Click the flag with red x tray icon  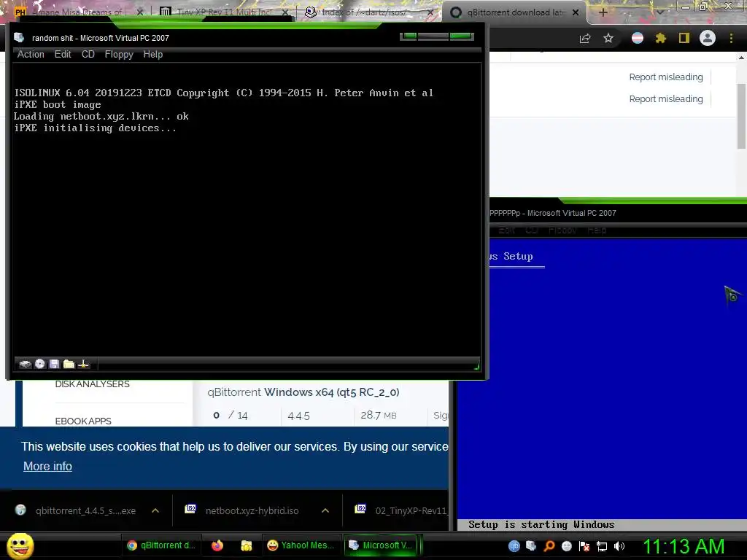point(584,546)
